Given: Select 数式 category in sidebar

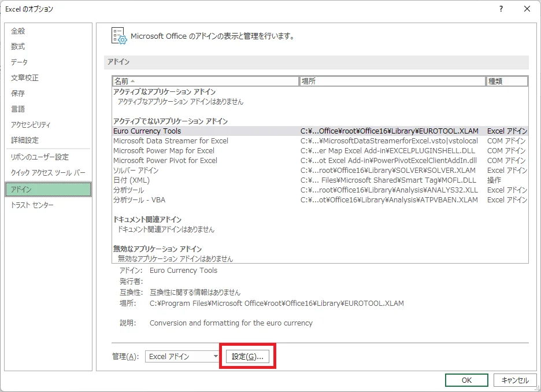Looking at the screenshot, I should pos(18,47).
